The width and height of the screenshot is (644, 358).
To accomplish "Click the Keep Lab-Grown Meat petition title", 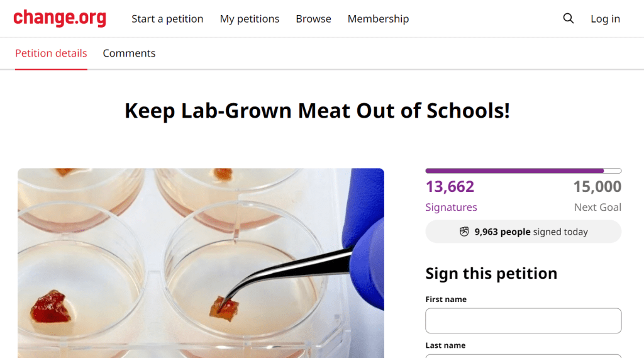I will (x=317, y=111).
